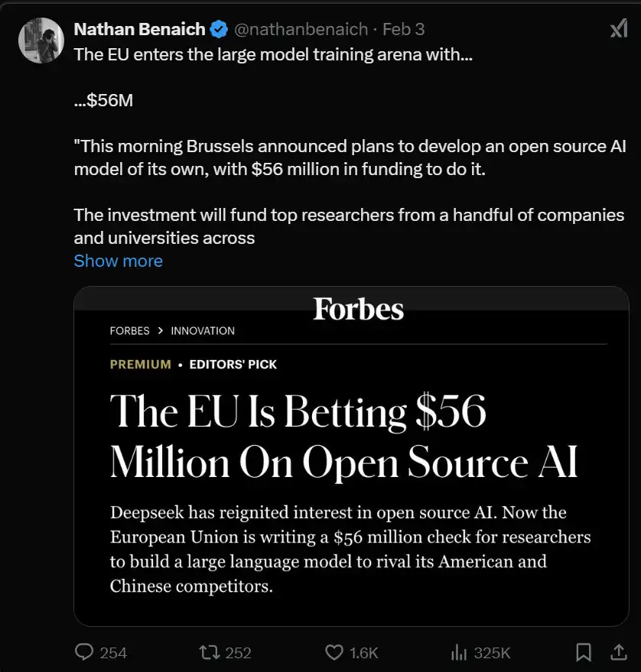Image resolution: width=641 pixels, height=672 pixels.
Task: Open the @nathanbenaich handle link
Action: pyautogui.click(x=301, y=29)
